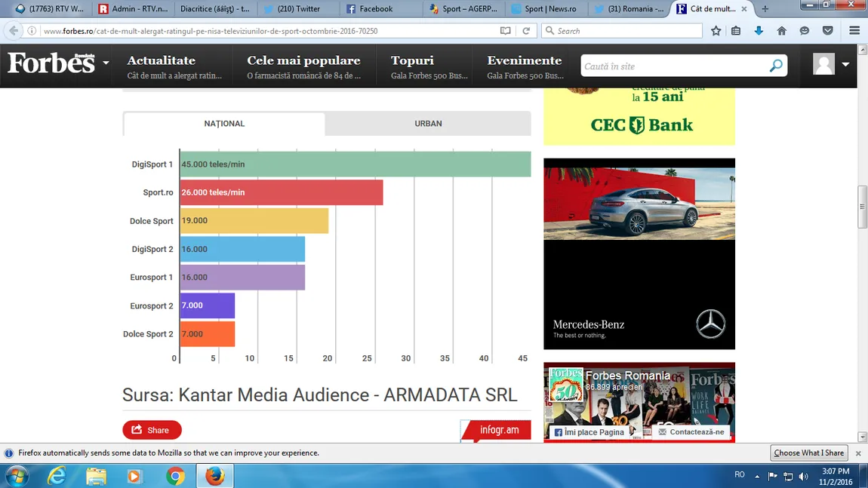Open Windows Media Player taskbar icon
Screen dimensions: 868x488
(134, 476)
